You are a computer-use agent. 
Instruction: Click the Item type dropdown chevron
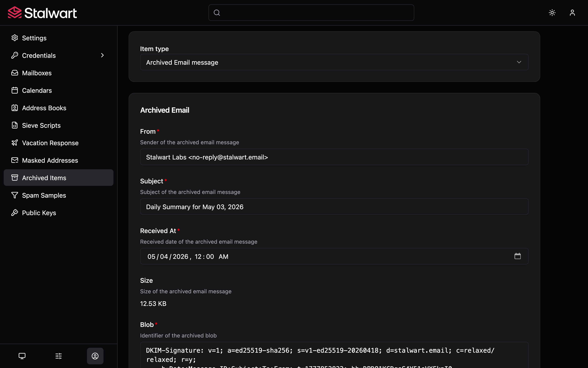pyautogui.click(x=519, y=62)
